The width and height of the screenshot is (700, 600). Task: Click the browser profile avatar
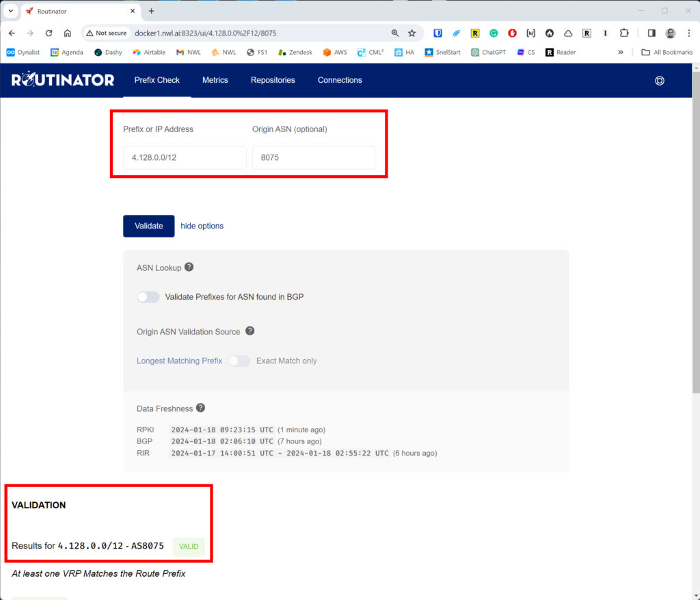671,32
